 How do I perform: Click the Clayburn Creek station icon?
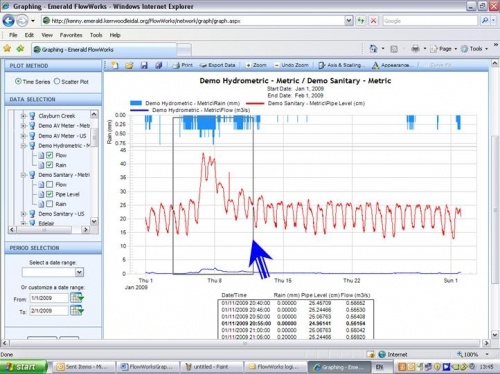pos(32,116)
